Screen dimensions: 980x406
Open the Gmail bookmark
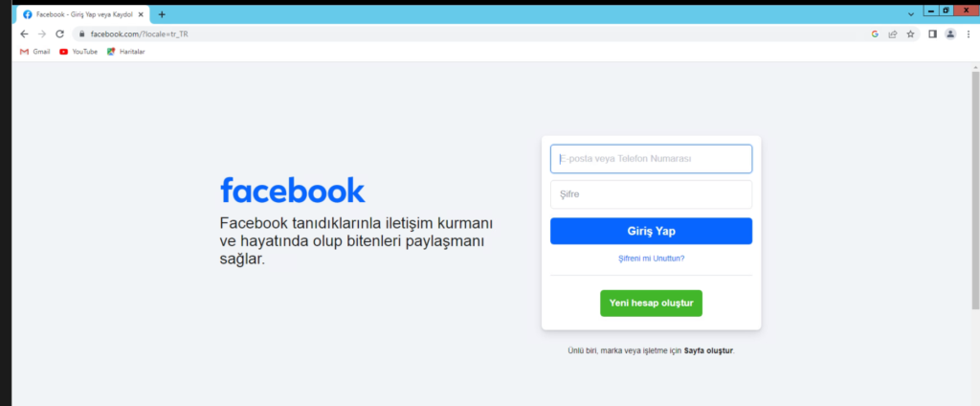coord(34,52)
